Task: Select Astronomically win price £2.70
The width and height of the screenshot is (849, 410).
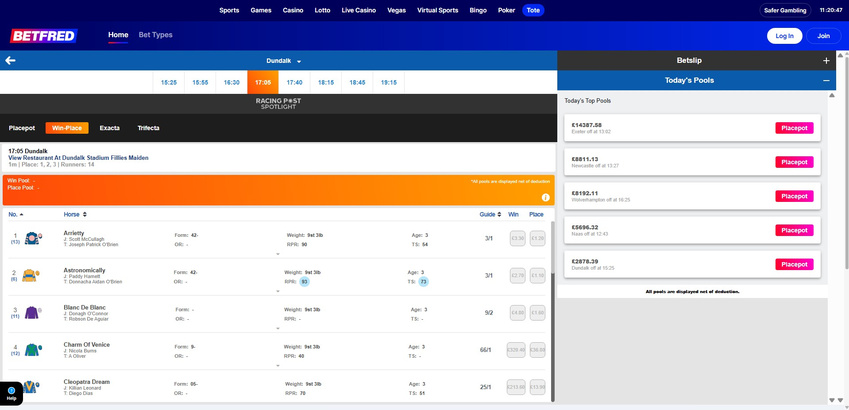Action: [518, 275]
